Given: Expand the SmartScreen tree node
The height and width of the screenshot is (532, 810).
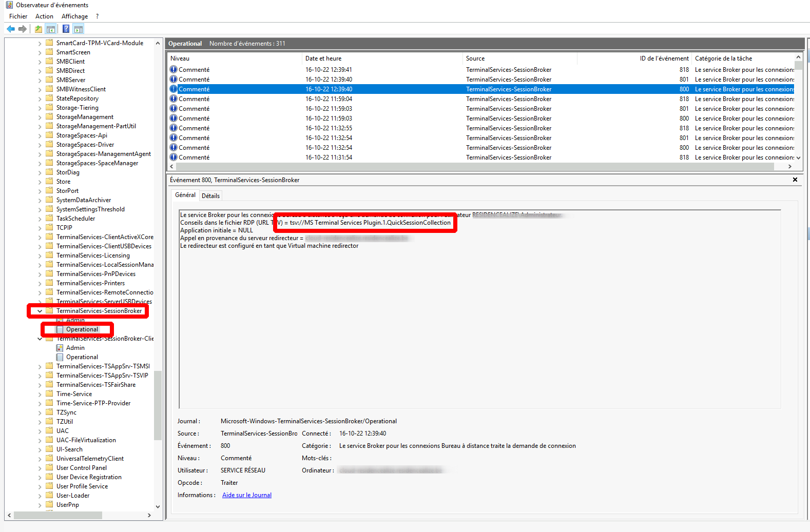Looking at the screenshot, I should (40, 52).
